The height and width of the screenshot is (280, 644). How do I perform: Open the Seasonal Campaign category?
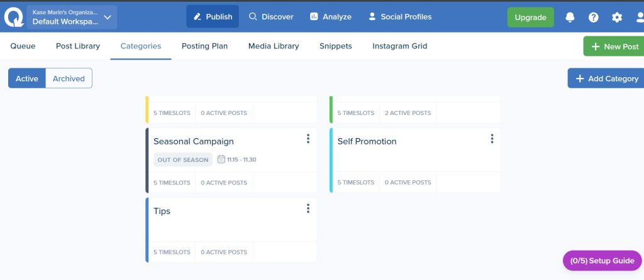(x=194, y=141)
